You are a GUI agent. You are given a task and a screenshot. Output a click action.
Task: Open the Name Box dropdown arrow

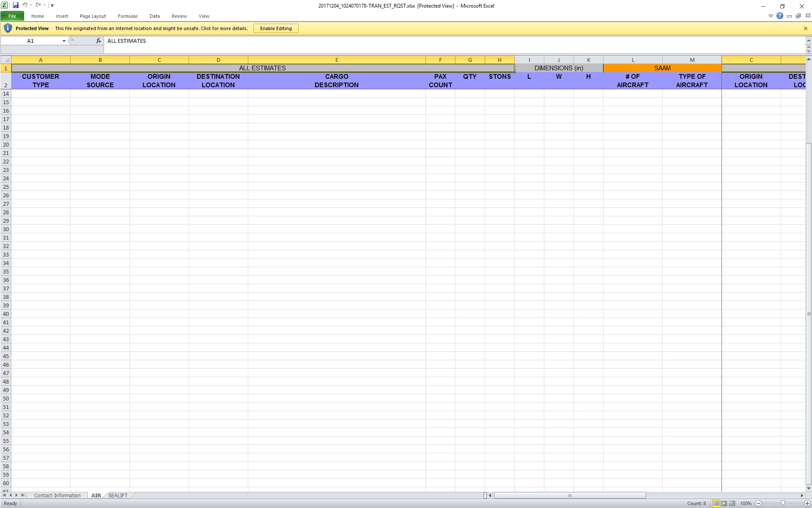[x=64, y=41]
